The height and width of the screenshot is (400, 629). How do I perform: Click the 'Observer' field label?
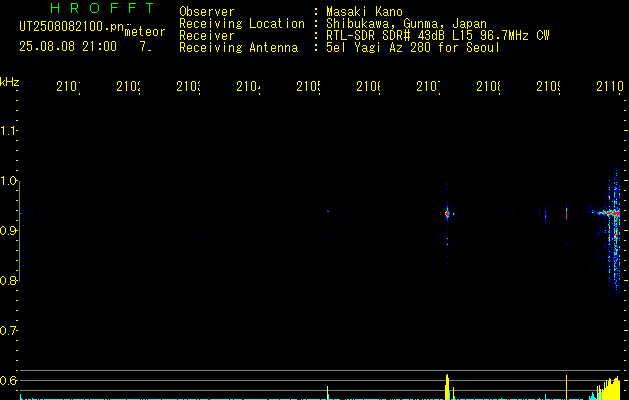click(x=207, y=12)
